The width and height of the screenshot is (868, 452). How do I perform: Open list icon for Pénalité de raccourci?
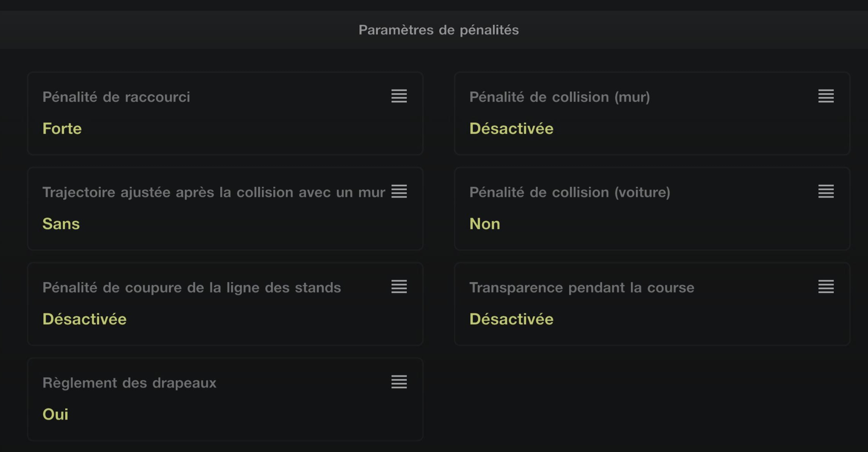[x=399, y=96]
